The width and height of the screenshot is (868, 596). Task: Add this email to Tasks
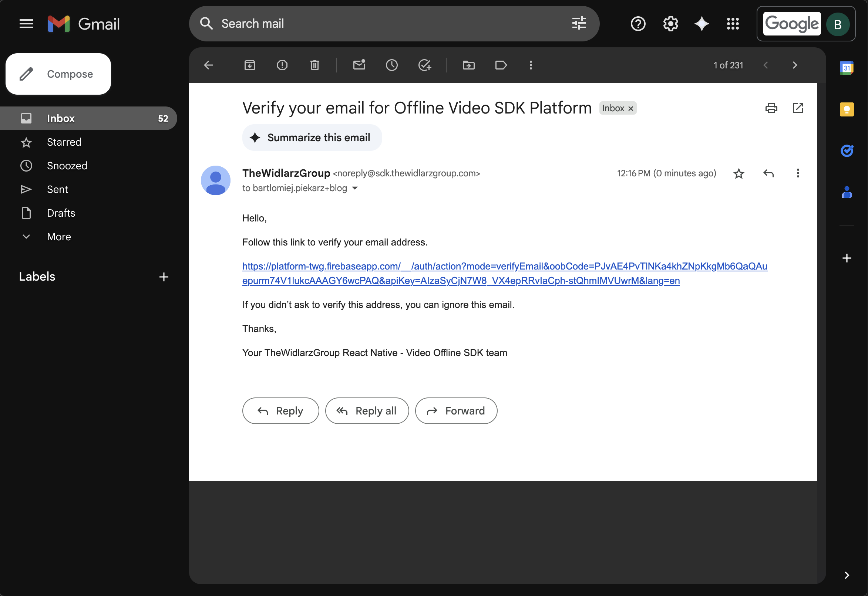click(x=424, y=65)
